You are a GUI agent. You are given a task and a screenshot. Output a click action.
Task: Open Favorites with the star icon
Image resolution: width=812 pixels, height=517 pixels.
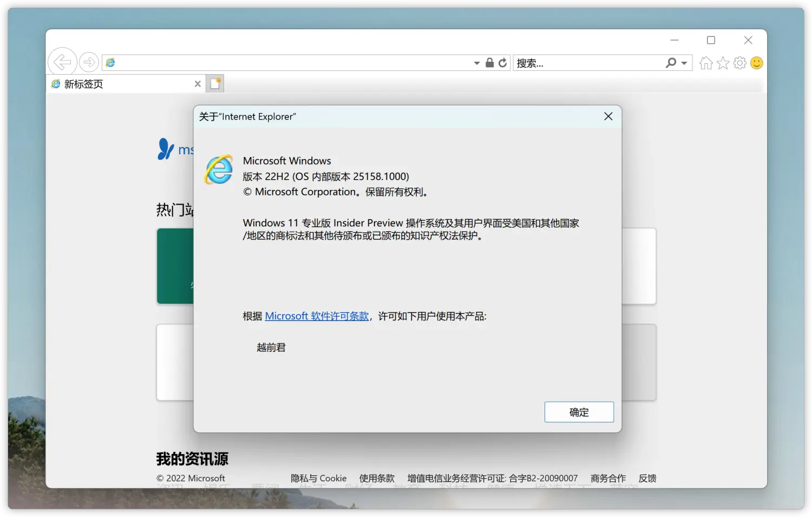point(723,63)
